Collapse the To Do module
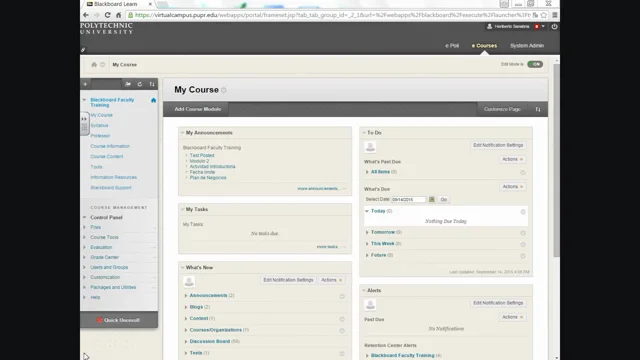This screenshot has height=360, width=640. click(364, 133)
